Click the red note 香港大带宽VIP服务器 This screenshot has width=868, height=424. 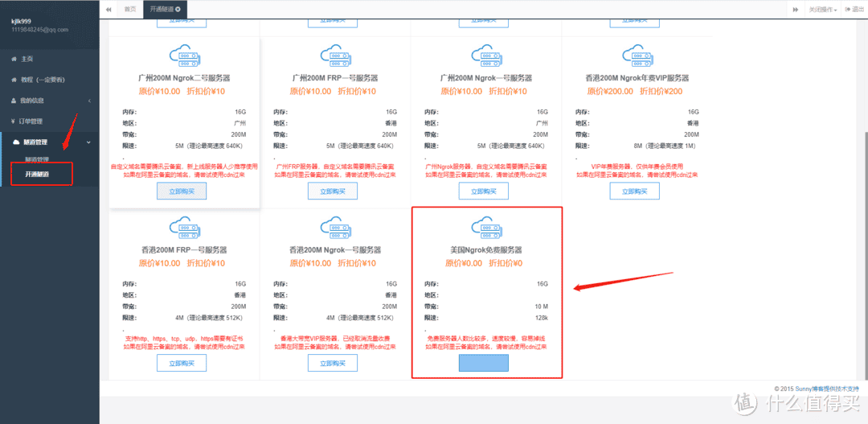coord(335,338)
